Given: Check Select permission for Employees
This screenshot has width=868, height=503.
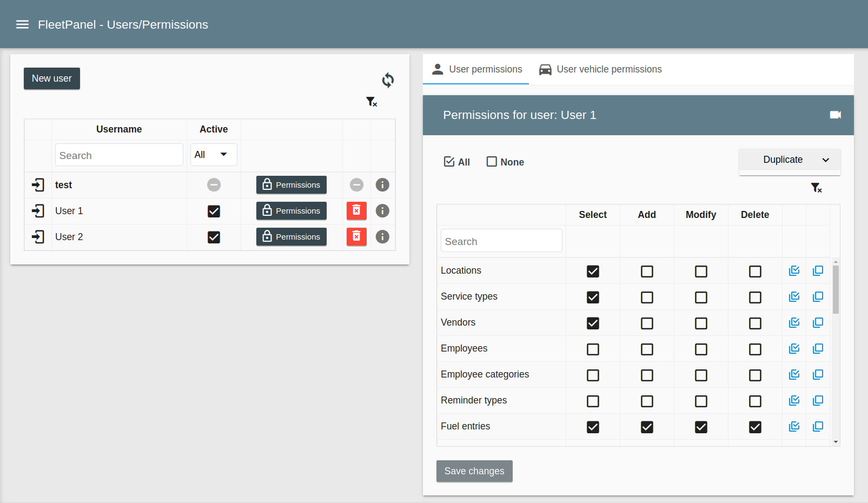Looking at the screenshot, I should coord(593,349).
